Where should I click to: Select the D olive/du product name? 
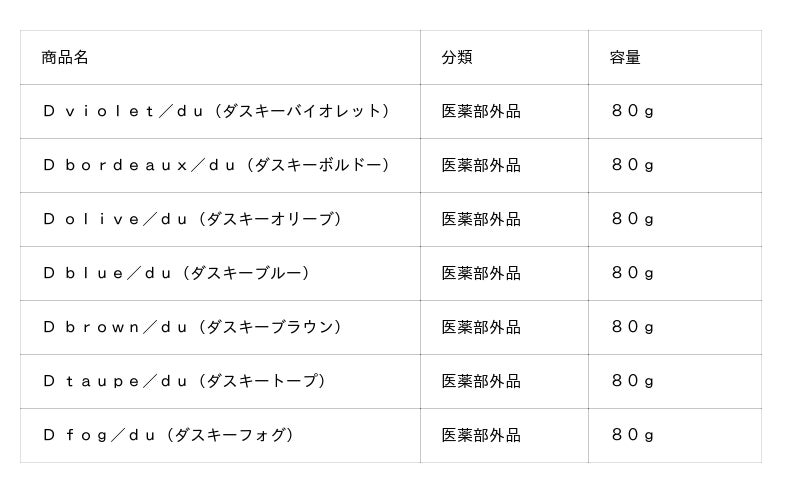click(x=192, y=219)
